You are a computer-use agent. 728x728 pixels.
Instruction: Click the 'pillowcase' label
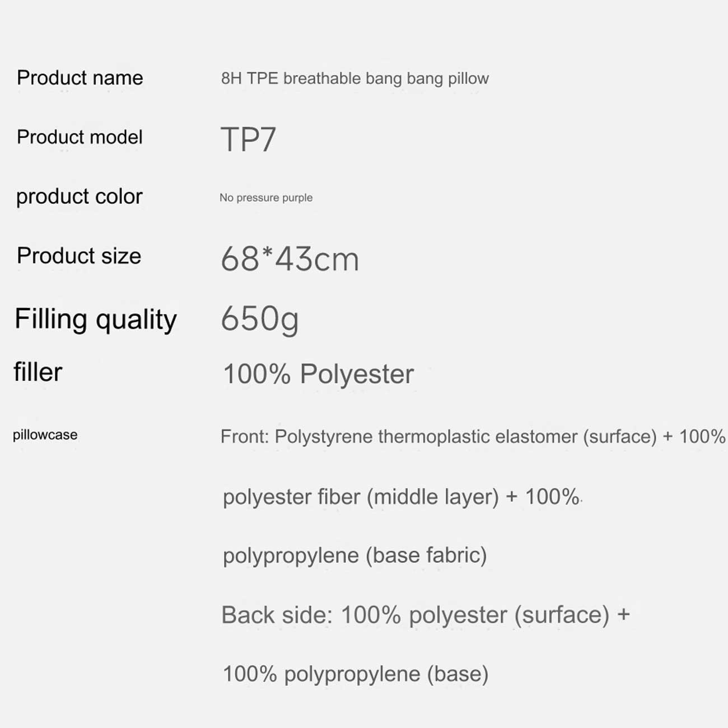coord(45,435)
